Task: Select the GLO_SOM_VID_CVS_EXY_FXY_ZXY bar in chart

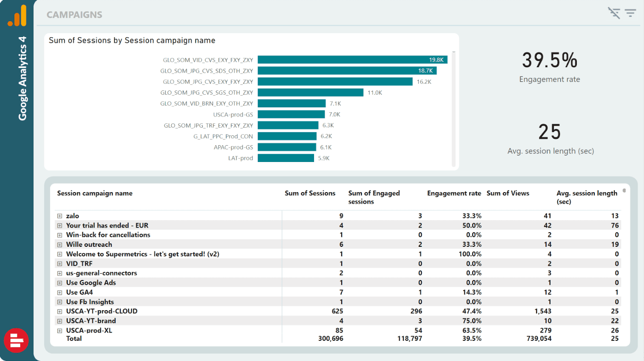Action: (352, 60)
